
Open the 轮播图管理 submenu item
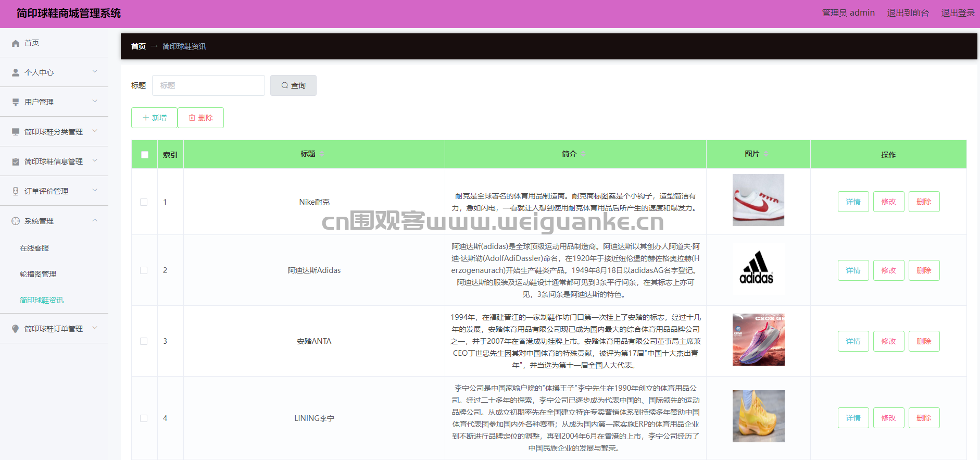click(x=54, y=274)
